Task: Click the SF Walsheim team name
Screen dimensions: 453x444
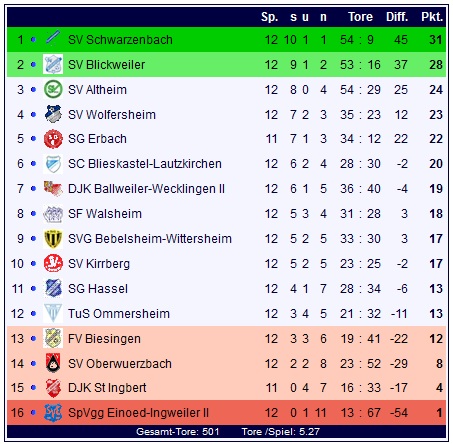Action: pos(105,214)
